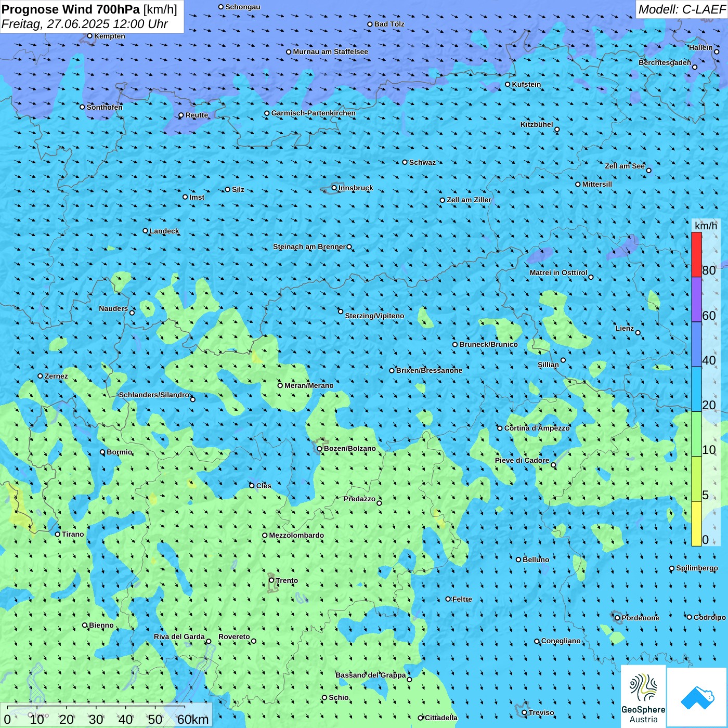Pick the purple 60–80 km/h legend swatch
This screenshot has width=728, height=728.
pos(696,300)
